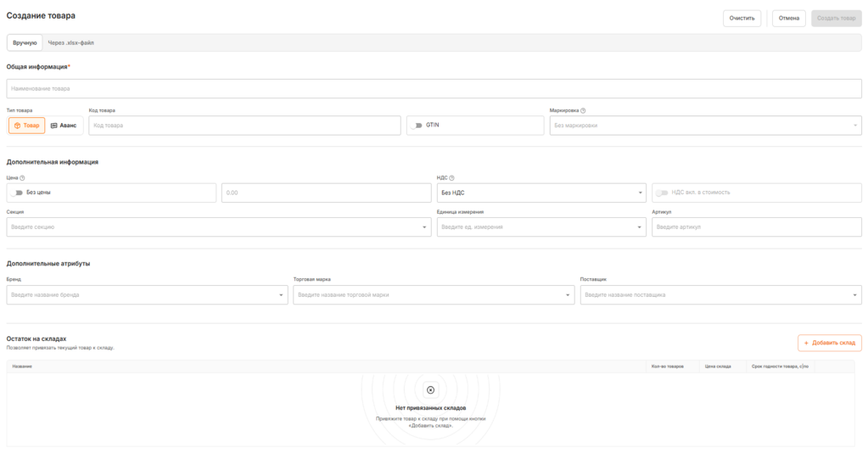Click the Отмена button
The image size is (868, 453).
click(788, 18)
